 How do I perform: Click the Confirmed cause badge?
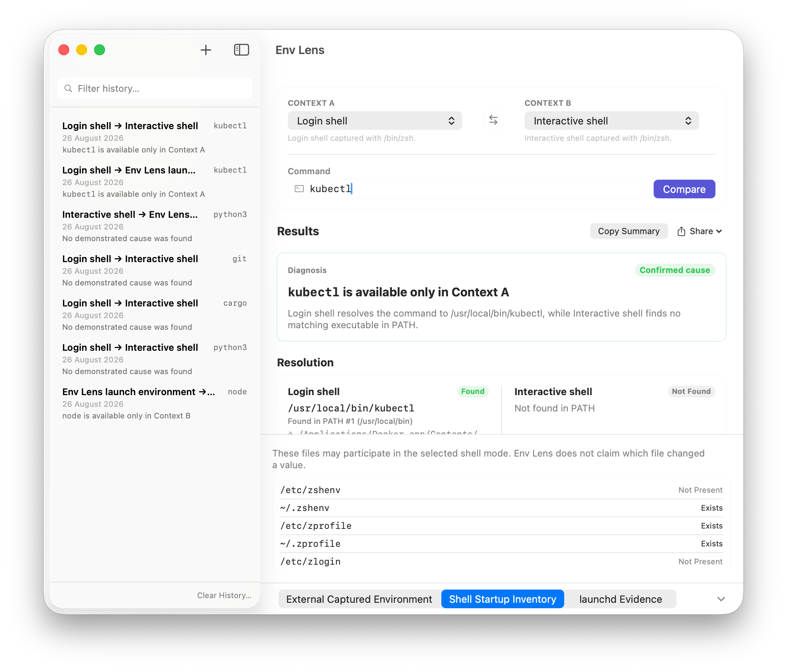[x=675, y=270]
